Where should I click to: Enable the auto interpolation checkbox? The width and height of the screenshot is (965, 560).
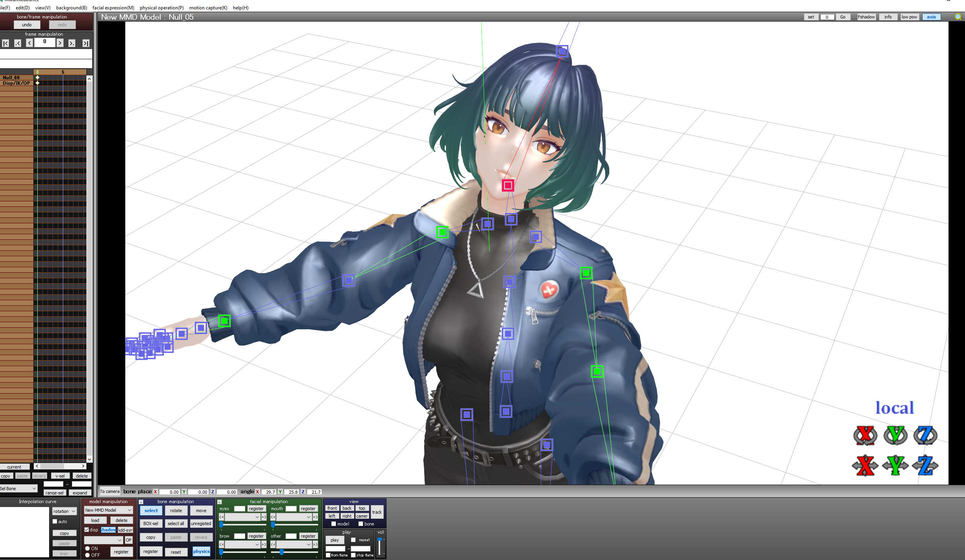[x=55, y=522]
